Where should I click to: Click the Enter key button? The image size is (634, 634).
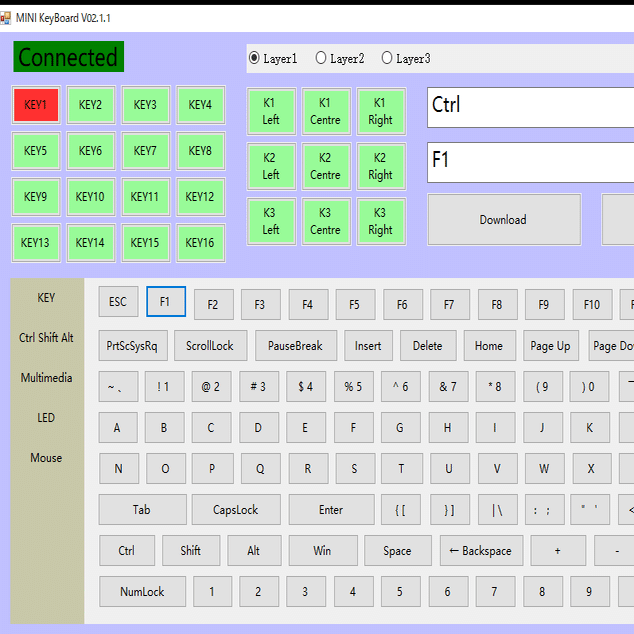click(x=332, y=509)
